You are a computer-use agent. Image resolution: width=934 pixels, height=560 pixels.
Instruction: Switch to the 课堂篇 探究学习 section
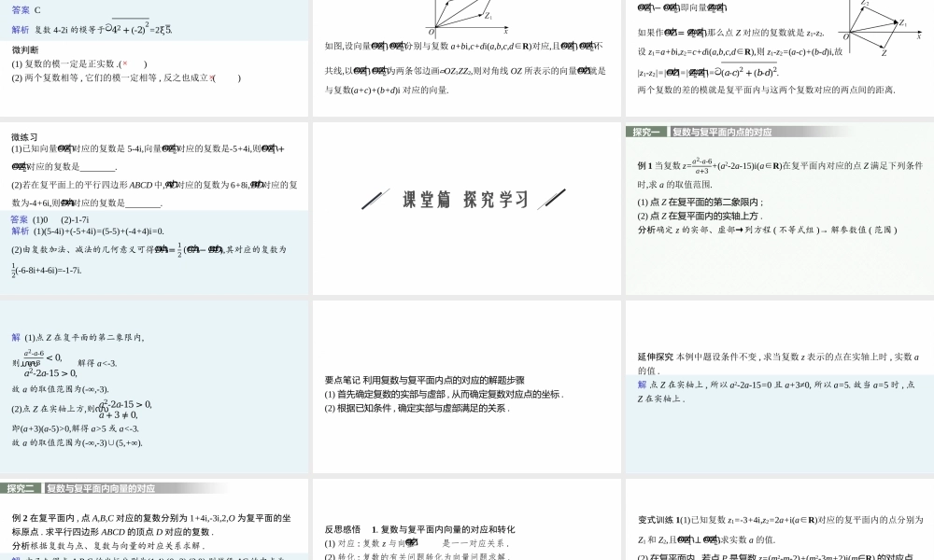point(465,198)
